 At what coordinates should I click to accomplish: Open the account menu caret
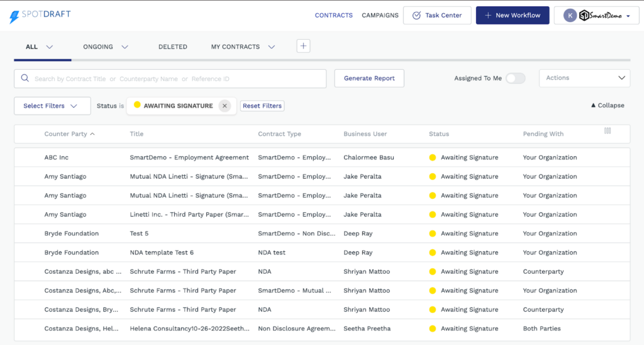click(628, 16)
